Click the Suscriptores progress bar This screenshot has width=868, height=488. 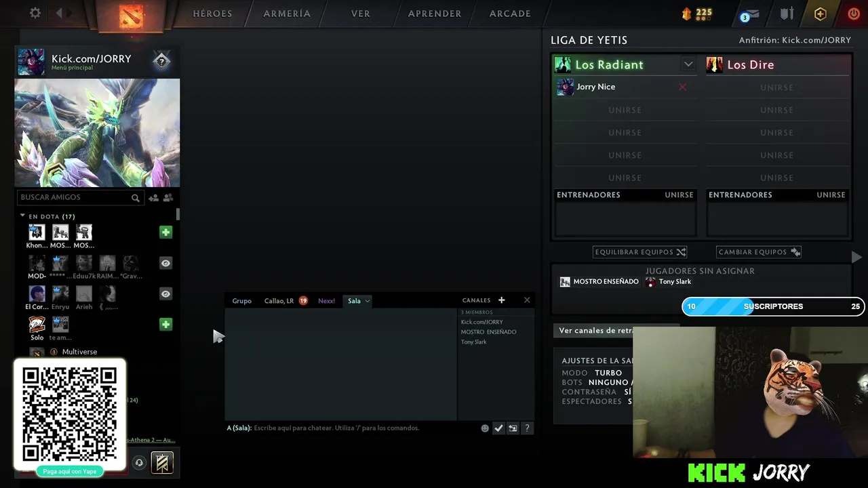tap(773, 306)
